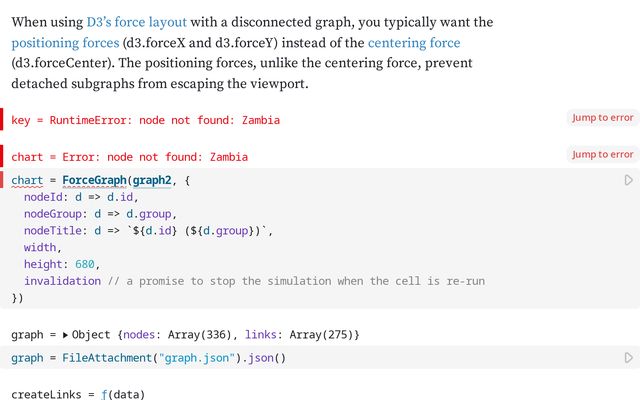
Task: Jump to error for key RuntimeError
Action: [602, 118]
